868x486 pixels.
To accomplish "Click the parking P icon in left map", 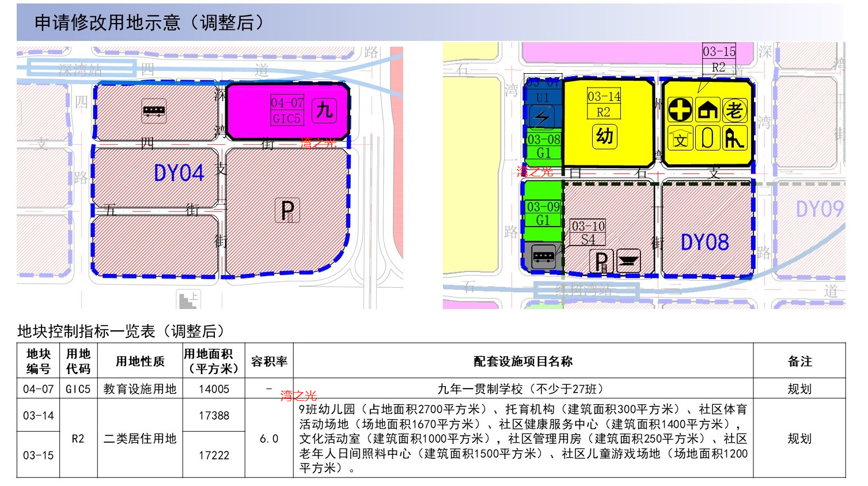I will point(287,211).
